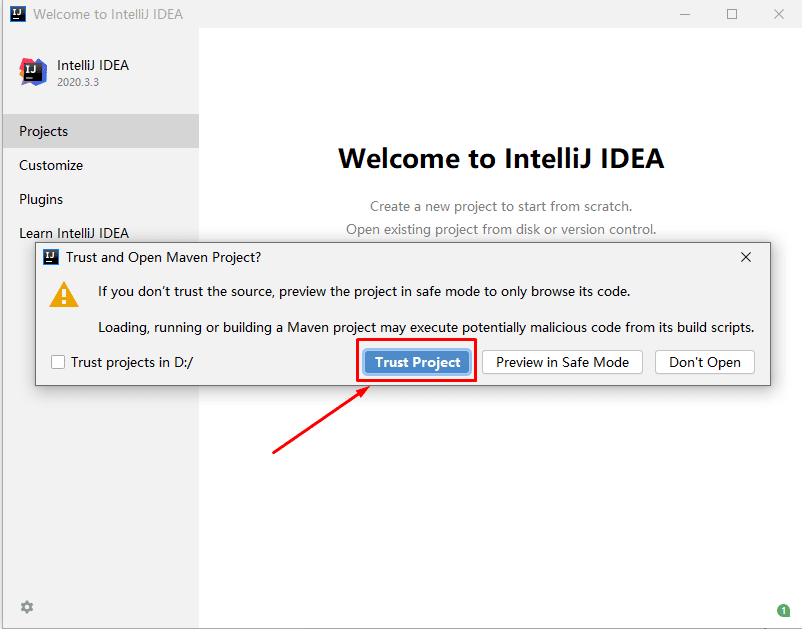
Task: Click the Trust Project button
Action: point(417,362)
